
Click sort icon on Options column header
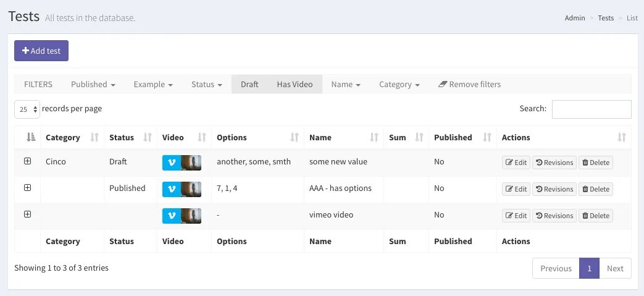(295, 138)
